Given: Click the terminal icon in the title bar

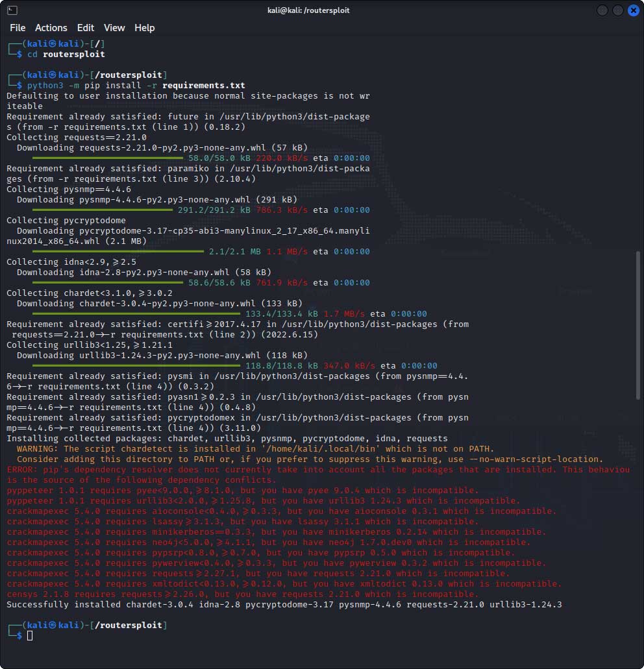Looking at the screenshot, I should click(12, 10).
